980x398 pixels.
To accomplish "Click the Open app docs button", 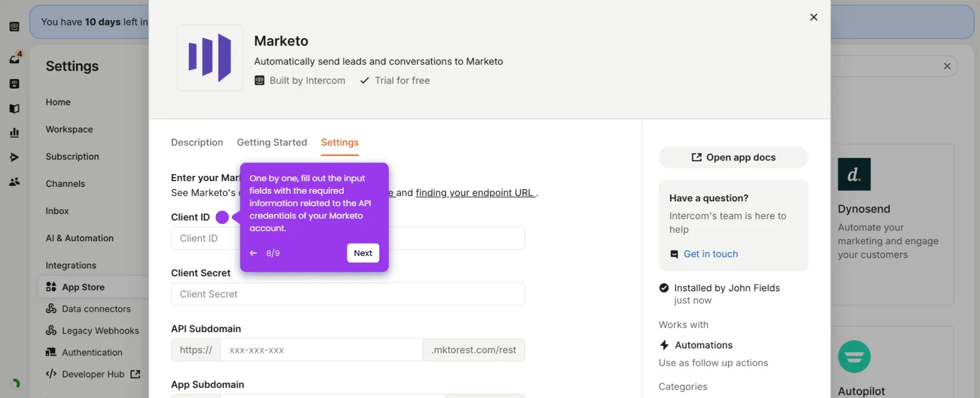I will 733,157.
